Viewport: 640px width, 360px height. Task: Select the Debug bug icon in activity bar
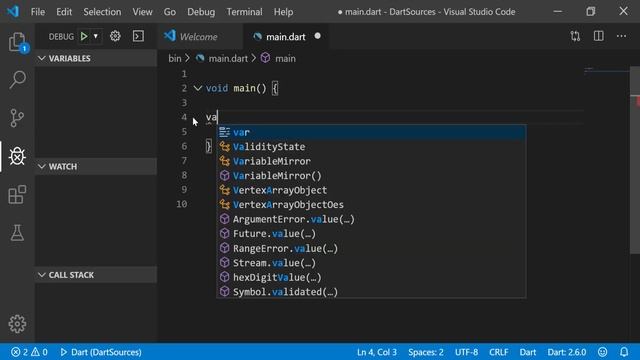(x=17, y=156)
